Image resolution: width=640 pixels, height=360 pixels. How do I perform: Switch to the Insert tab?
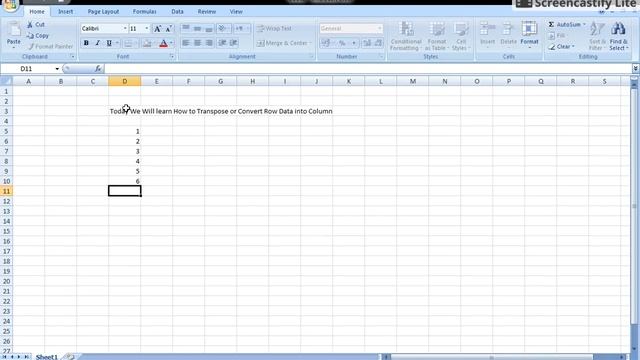pyautogui.click(x=65, y=12)
